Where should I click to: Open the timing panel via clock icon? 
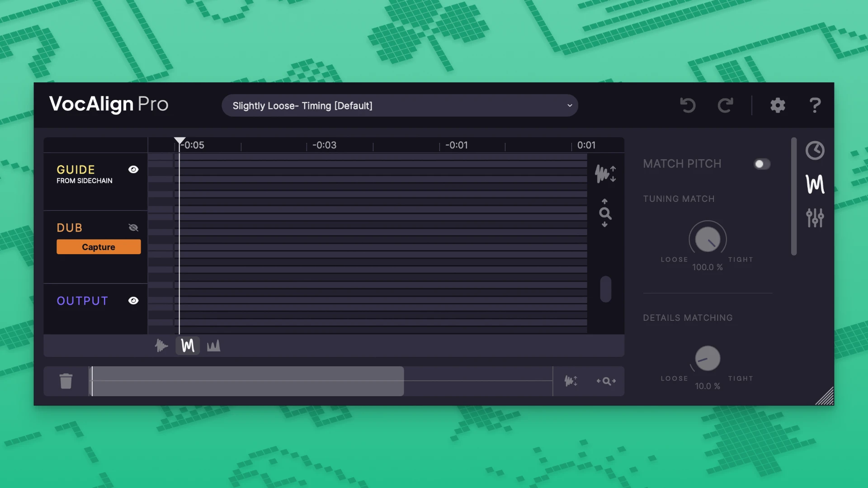(x=815, y=151)
